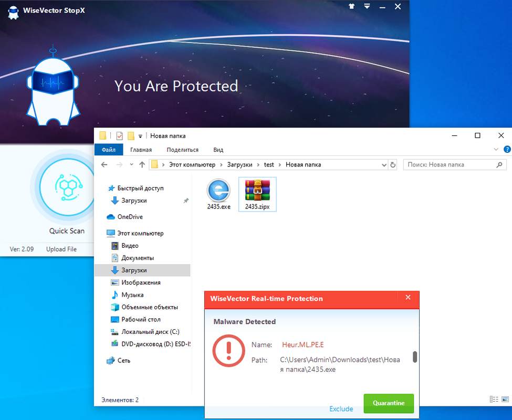This screenshot has width=512, height=420.
Task: Click the WiseVector StopX robot logo in title bar
Action: (13, 13)
